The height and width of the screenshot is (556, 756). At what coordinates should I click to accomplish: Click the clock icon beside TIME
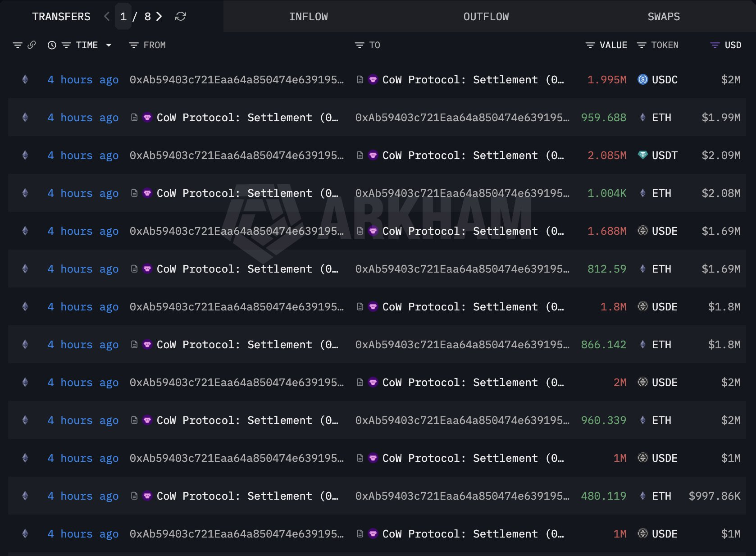(x=52, y=45)
